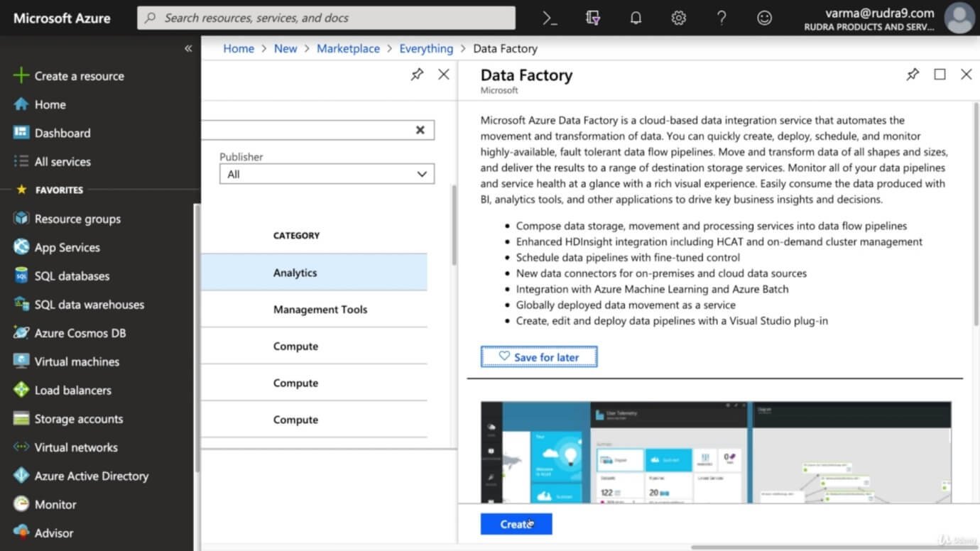
Task: Open Virtual machines in favorites
Action: pos(77,361)
